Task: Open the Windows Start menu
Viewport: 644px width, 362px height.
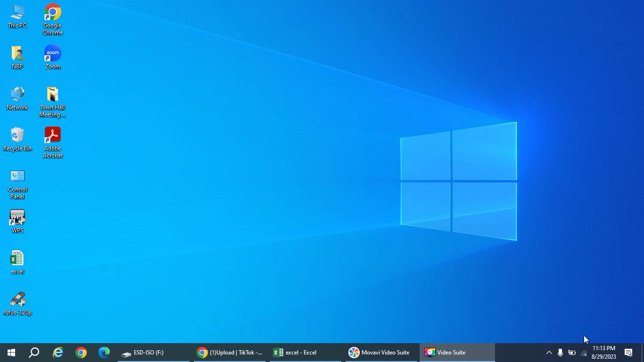Action: pos(11,353)
